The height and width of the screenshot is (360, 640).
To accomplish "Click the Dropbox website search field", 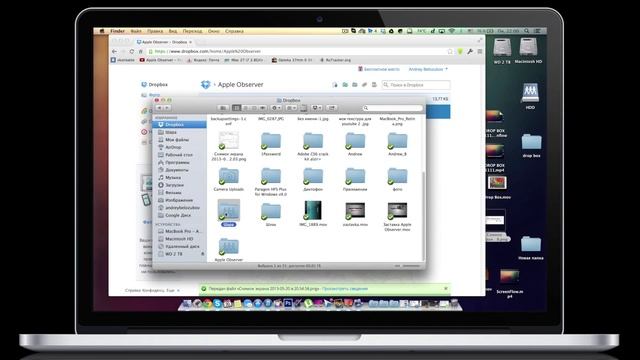I will (x=416, y=85).
